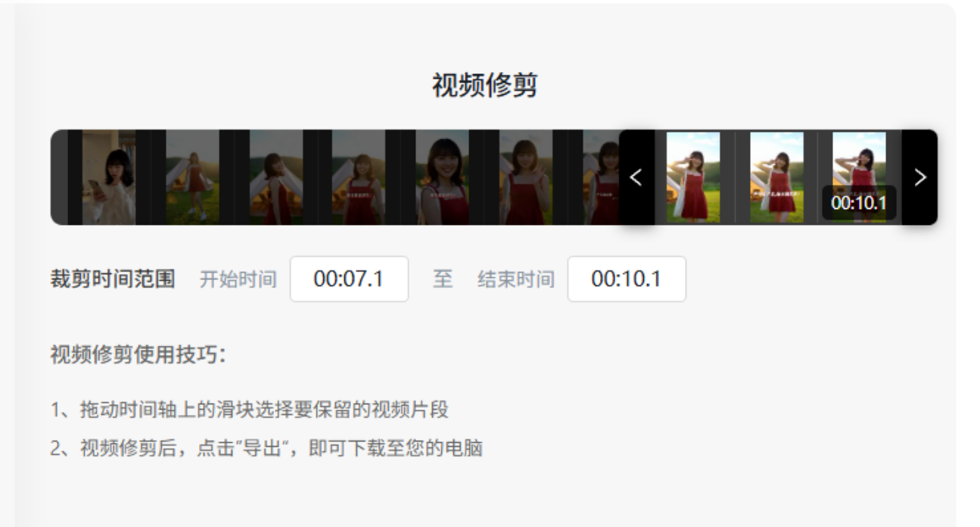The width and height of the screenshot is (980, 527).
Task: Click the first frame, girl holding phone
Action: (109, 177)
